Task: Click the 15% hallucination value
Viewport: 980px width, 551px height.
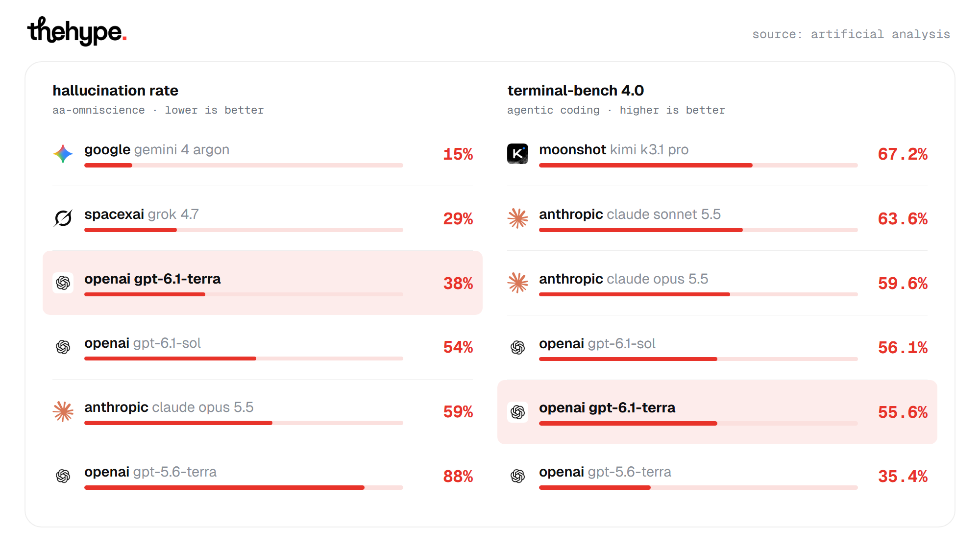Action: click(x=458, y=154)
